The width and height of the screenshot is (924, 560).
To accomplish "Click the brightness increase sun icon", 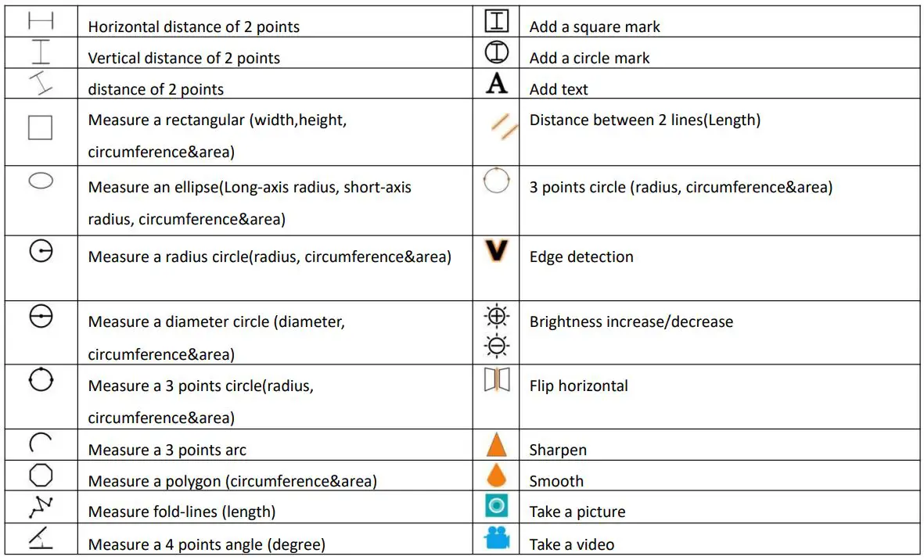I will 497,316.
